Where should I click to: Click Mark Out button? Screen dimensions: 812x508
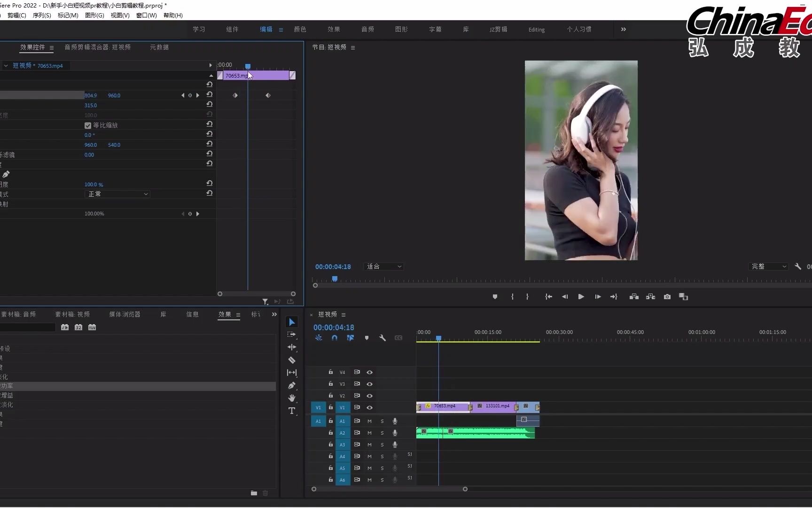[527, 297]
